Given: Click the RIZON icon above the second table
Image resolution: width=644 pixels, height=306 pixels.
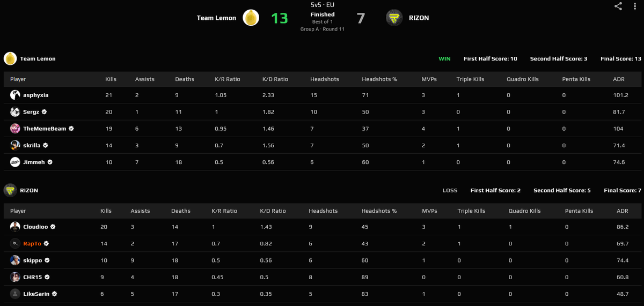Looking at the screenshot, I should tap(10, 190).
